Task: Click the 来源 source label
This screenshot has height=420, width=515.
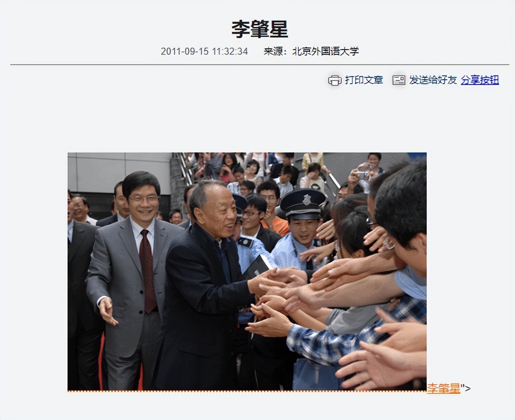Action: [273, 51]
